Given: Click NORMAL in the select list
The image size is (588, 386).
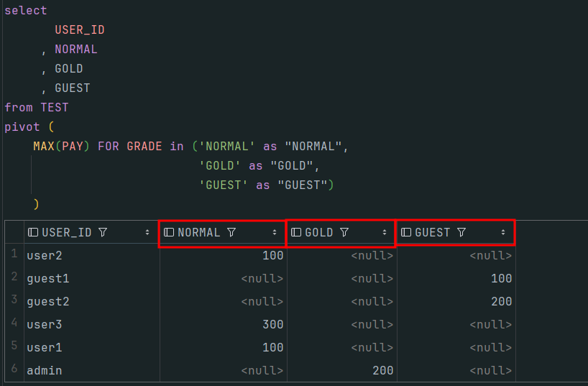Looking at the screenshot, I should point(76,49).
